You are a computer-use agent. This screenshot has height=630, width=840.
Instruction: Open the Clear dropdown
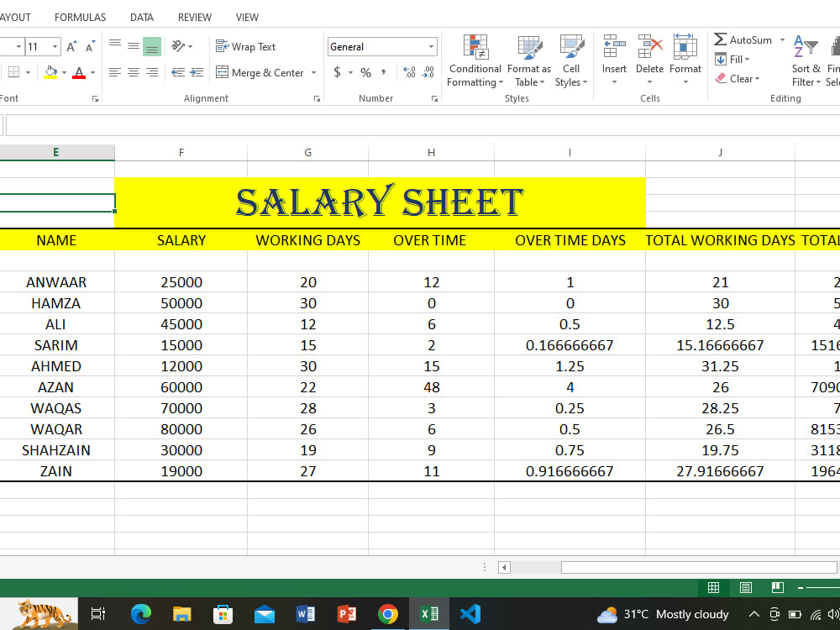(738, 79)
